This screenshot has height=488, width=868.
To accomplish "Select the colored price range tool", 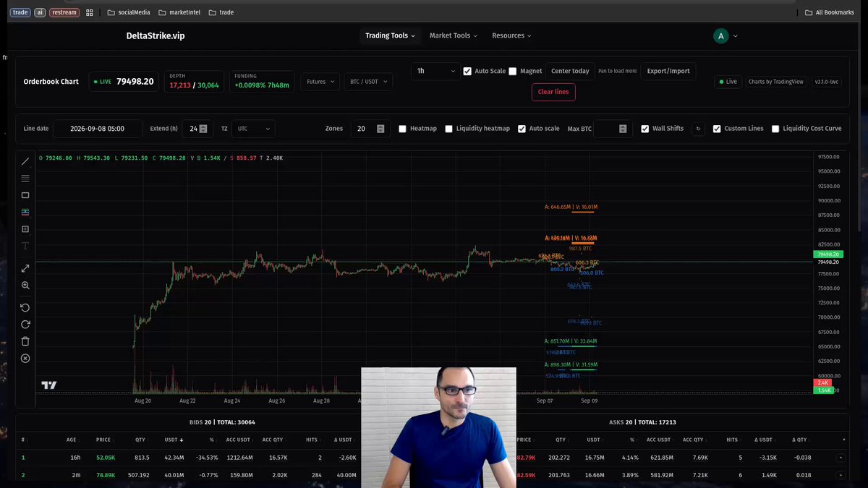I will [x=25, y=213].
